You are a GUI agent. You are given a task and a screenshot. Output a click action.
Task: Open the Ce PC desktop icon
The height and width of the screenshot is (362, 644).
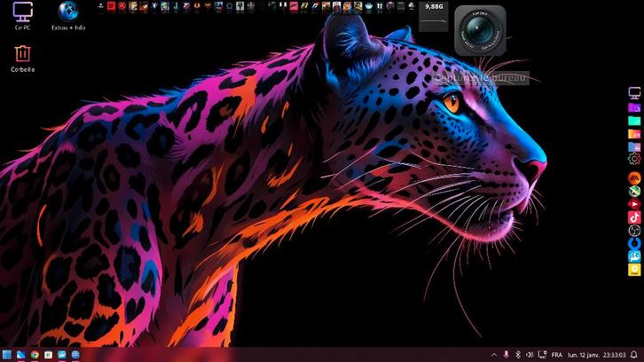pos(22,13)
